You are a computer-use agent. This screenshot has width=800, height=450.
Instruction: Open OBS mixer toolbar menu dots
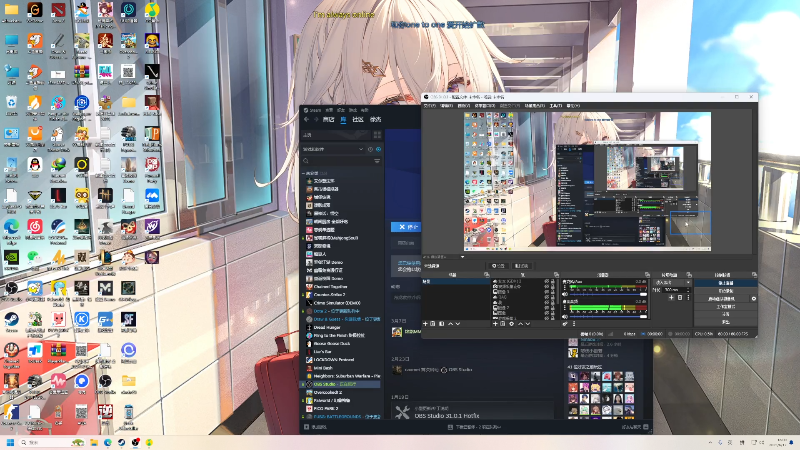tap(574, 323)
